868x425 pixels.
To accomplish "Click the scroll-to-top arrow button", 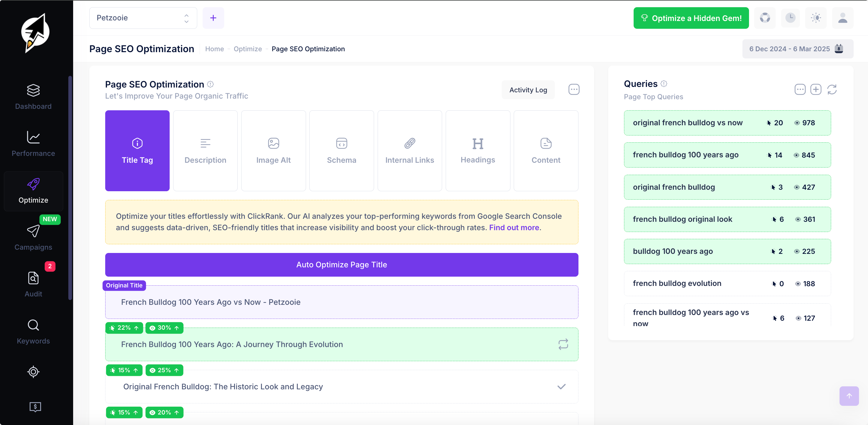I will [849, 396].
